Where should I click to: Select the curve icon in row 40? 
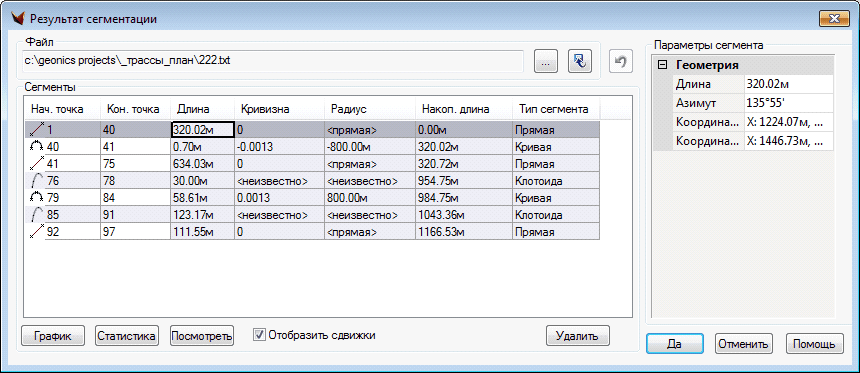pyautogui.click(x=36, y=146)
